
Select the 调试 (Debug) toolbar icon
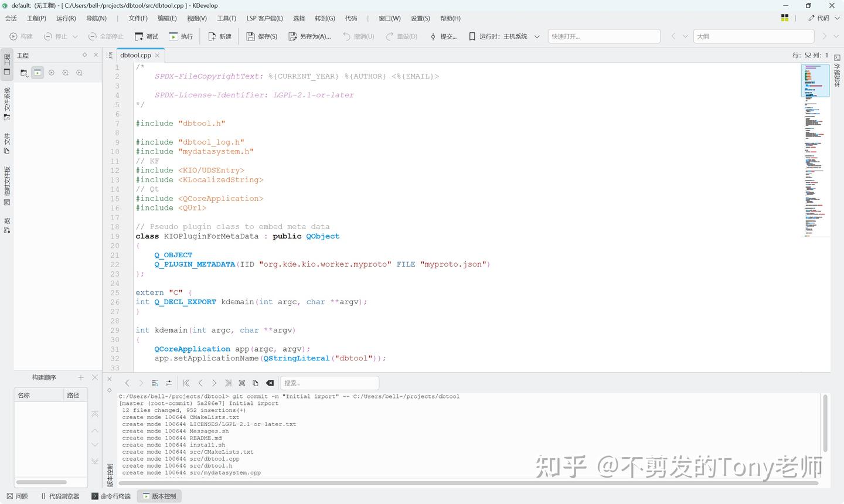144,36
